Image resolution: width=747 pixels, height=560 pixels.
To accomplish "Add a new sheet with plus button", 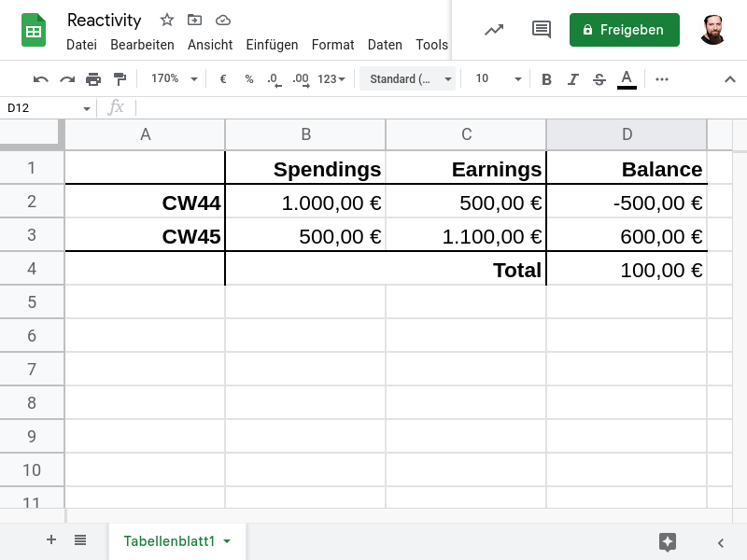I will 51,540.
